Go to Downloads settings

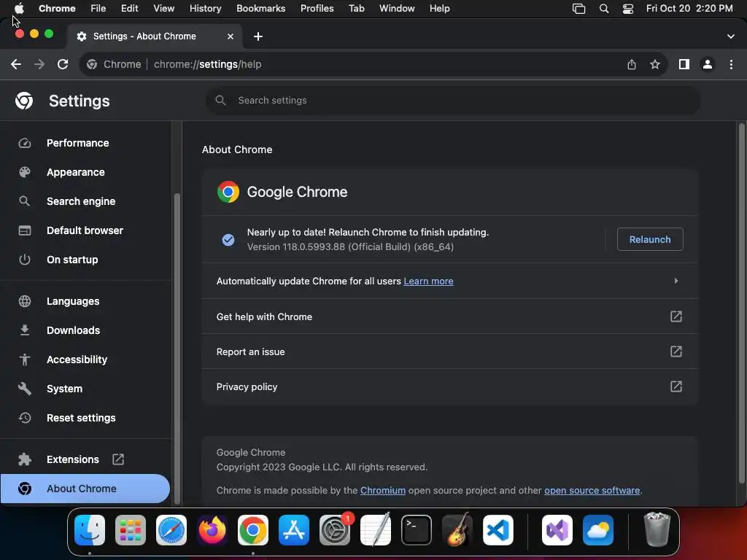74,330
